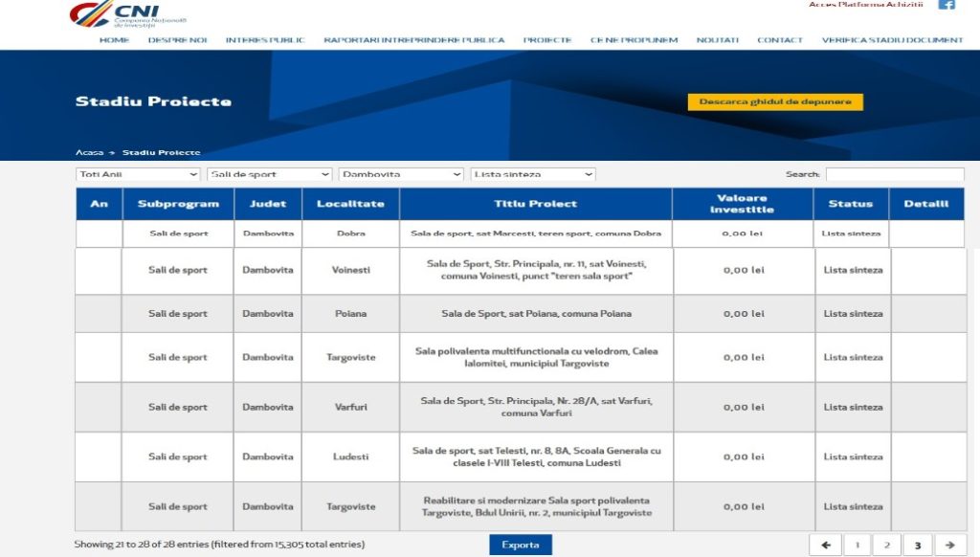Go to page 1 of results
Viewport: 980px width, 557px height.
856,545
